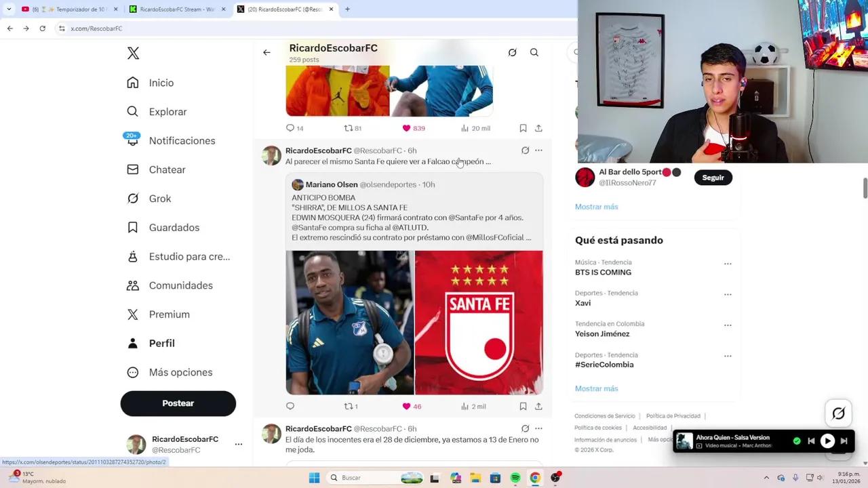Open more options for Yeison Jiménez trend
Image resolution: width=868 pixels, height=488 pixels.
728,325
